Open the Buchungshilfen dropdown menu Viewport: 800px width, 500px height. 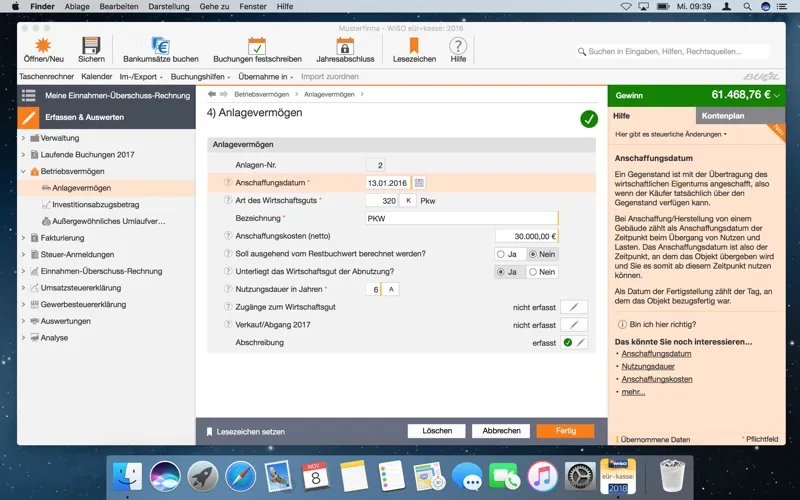pyautogui.click(x=201, y=77)
